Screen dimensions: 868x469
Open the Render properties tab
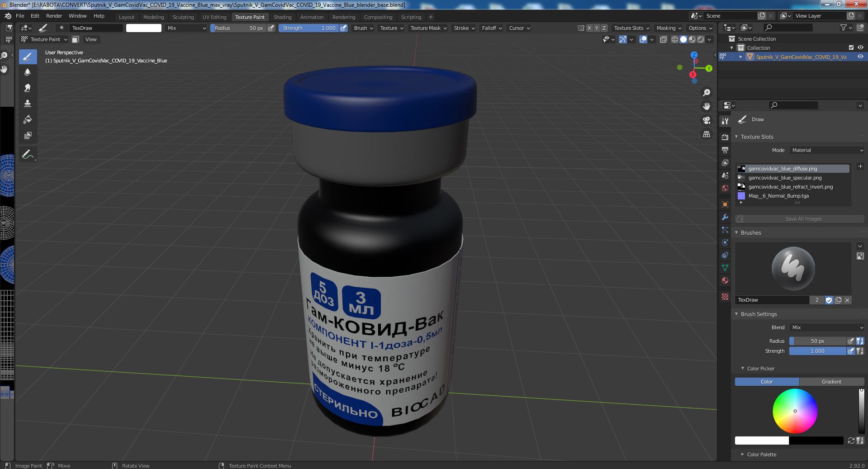pos(725,137)
